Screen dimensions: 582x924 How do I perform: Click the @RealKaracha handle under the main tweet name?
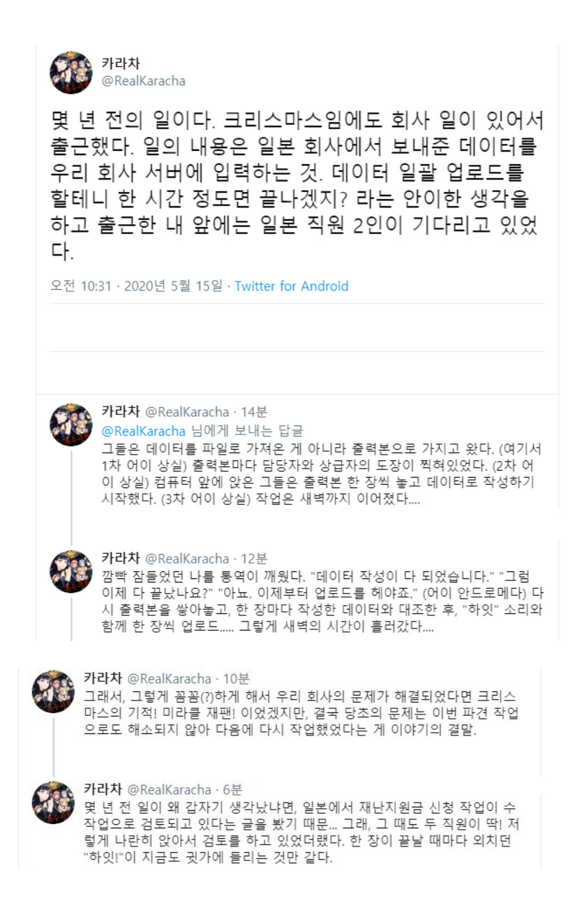click(x=144, y=81)
